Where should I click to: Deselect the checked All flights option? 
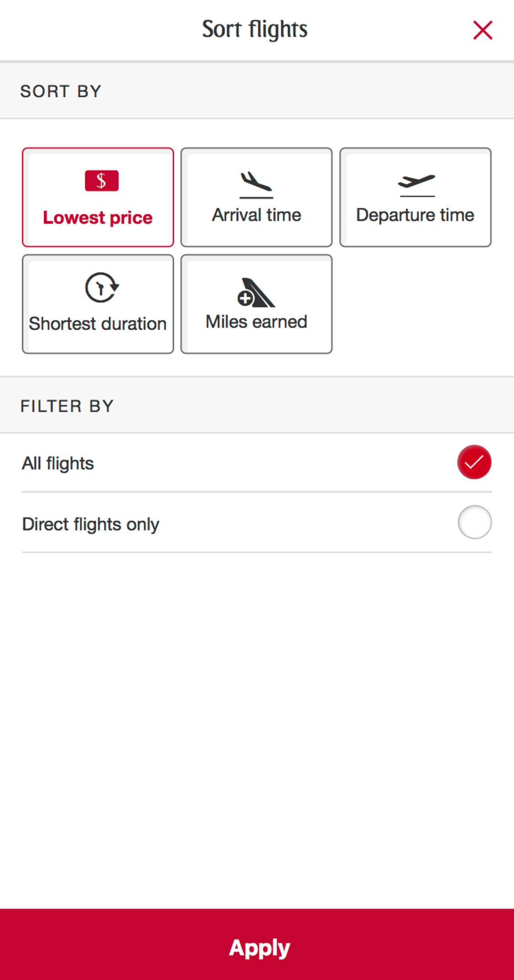474,462
